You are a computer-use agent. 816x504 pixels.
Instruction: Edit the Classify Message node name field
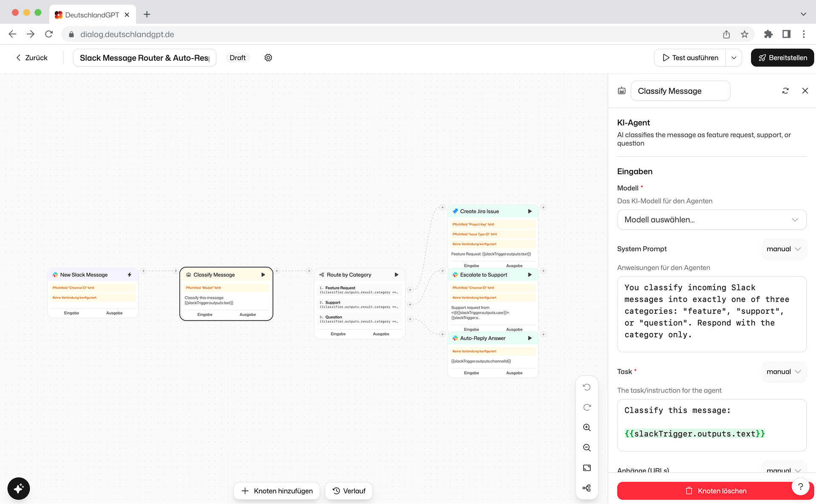[x=680, y=91]
